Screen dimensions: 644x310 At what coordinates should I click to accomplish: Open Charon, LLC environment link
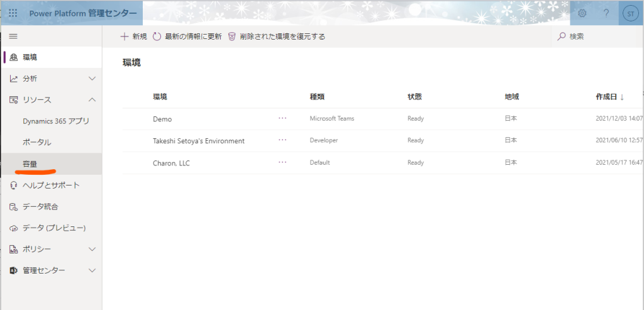point(171,163)
